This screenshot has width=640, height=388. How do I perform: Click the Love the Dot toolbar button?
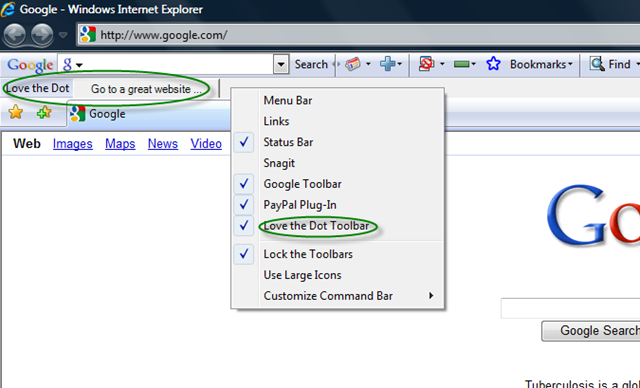[x=37, y=88]
